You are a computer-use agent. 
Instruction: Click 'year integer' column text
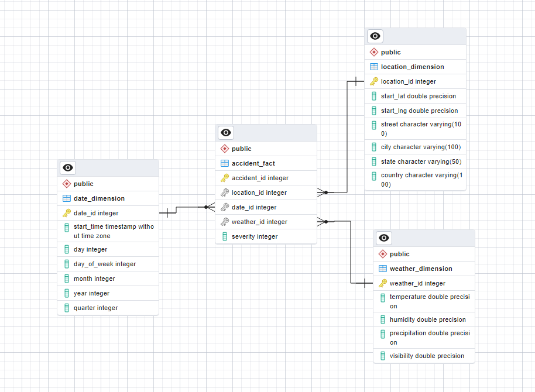(91, 293)
